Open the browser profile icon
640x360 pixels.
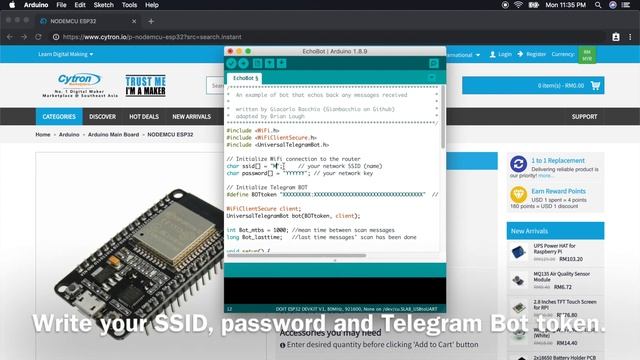(616, 37)
